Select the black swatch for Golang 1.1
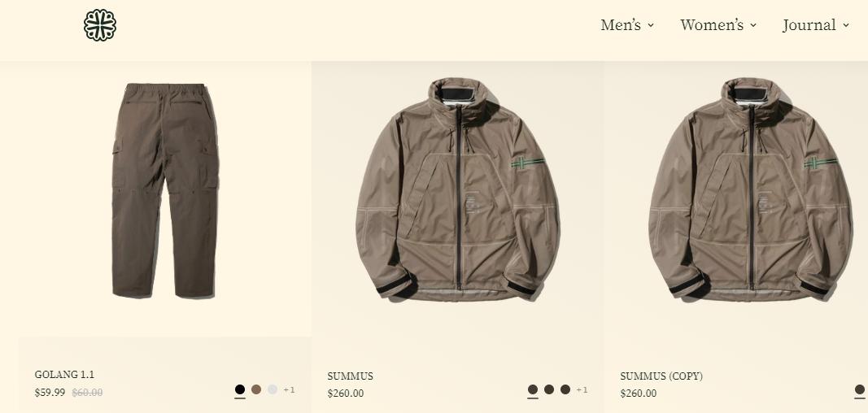The height and width of the screenshot is (413, 868). click(240, 389)
